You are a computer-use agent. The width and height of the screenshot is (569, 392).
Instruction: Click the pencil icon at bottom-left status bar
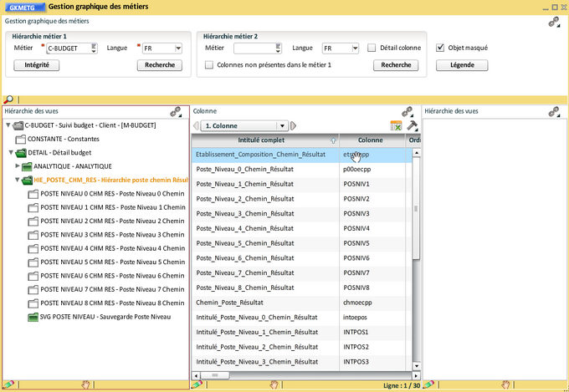8,384
